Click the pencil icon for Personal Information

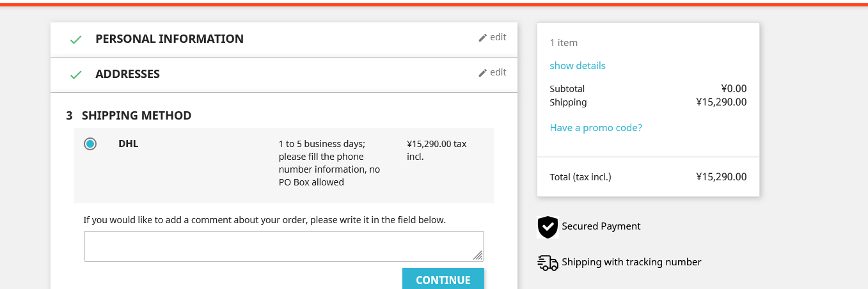coord(483,38)
